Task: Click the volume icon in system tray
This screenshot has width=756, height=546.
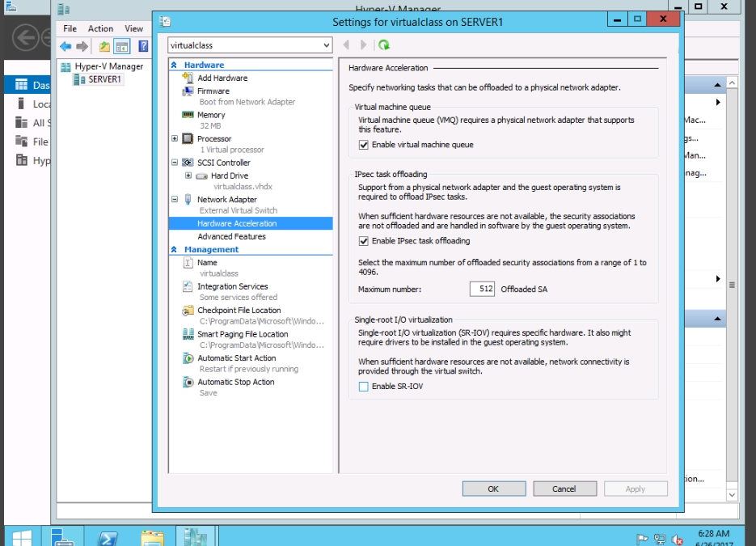Action: pyautogui.click(x=678, y=540)
